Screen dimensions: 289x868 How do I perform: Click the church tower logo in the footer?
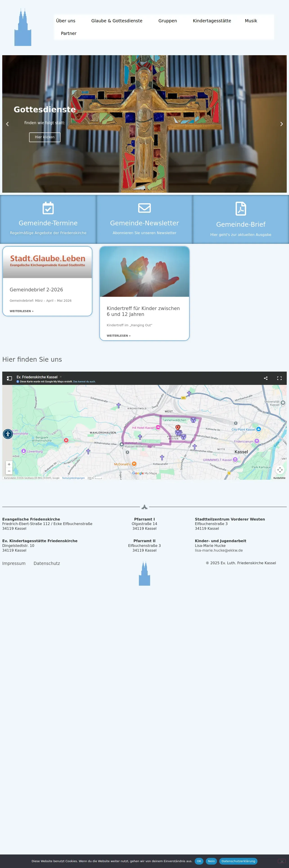point(144,573)
